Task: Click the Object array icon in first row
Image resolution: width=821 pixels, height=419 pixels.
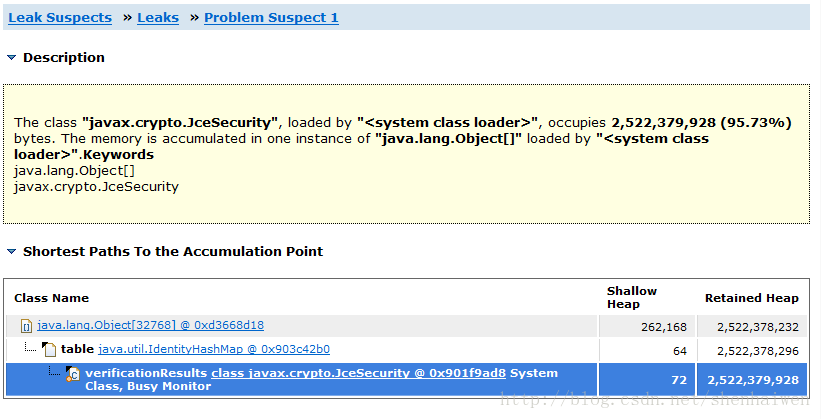Action: (26, 327)
